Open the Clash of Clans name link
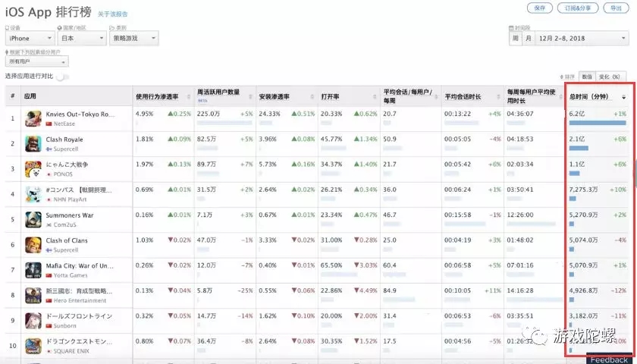637x364 pixels. pos(67,240)
